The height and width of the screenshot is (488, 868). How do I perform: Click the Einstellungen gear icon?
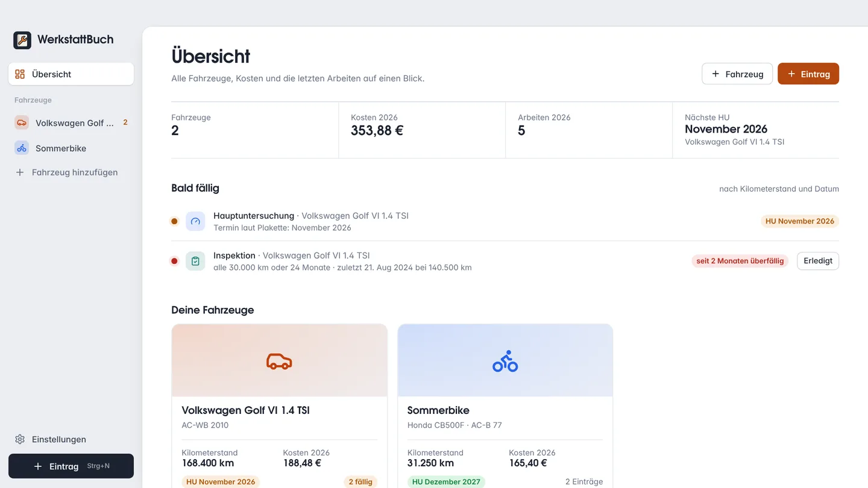[20, 439]
